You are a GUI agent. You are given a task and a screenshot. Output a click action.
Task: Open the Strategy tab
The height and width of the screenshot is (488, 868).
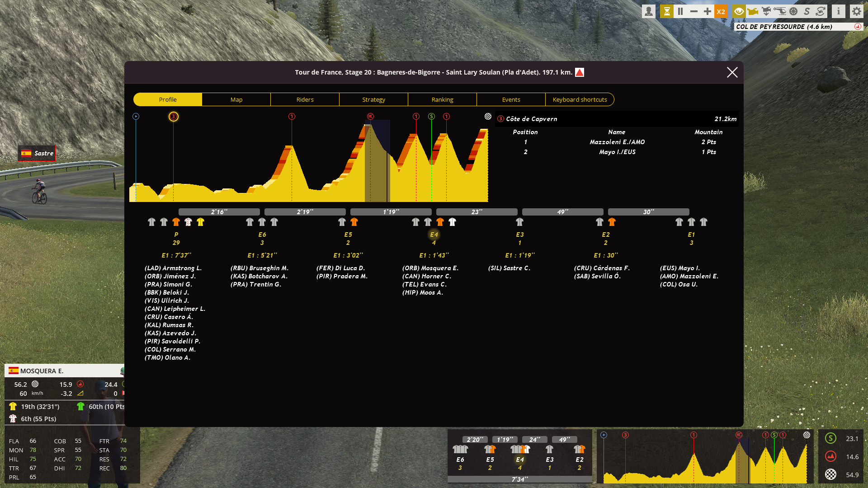tap(374, 99)
